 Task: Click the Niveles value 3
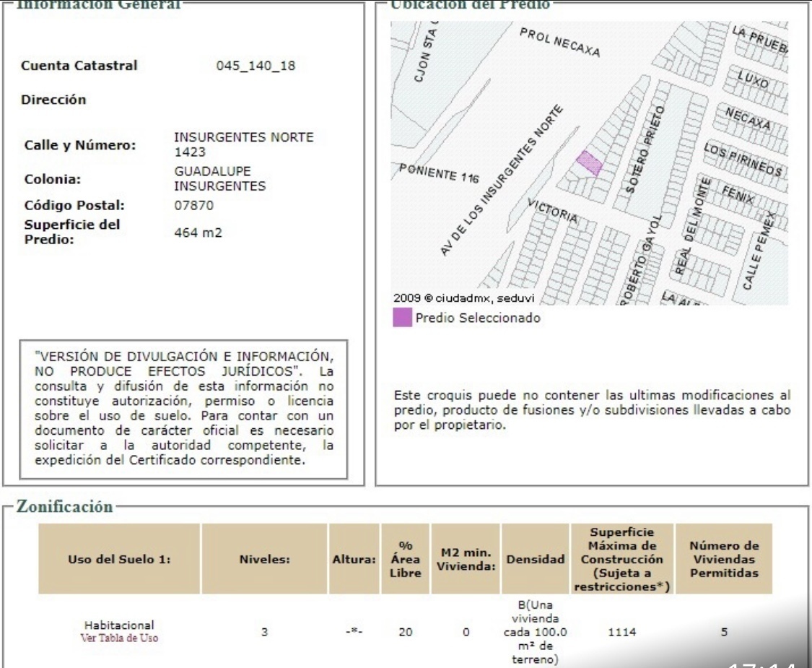pos(265,632)
